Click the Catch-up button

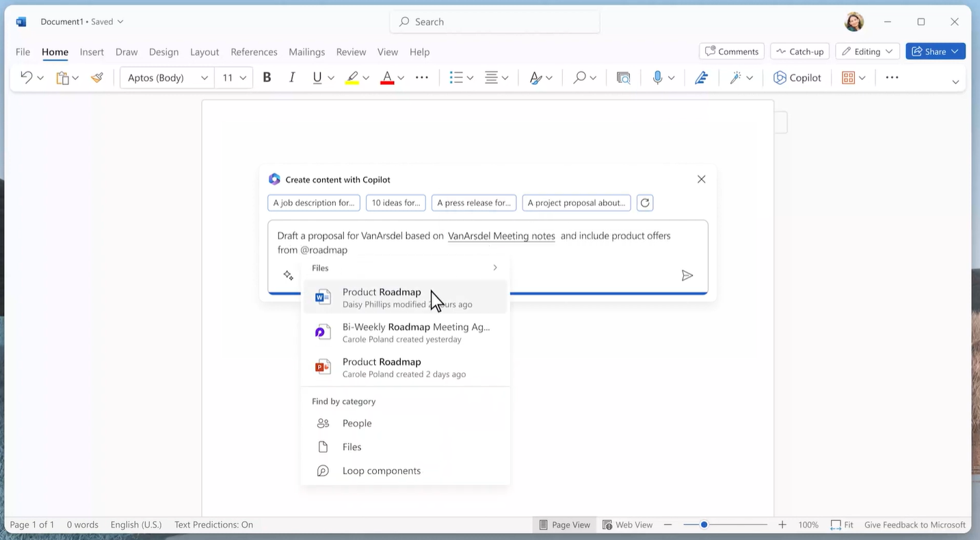point(799,51)
